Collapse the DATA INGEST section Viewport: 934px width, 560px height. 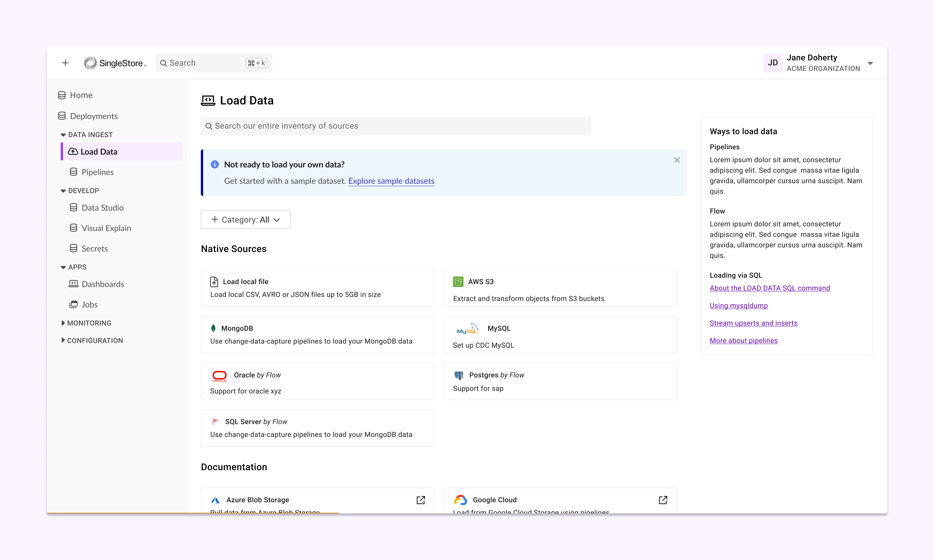tap(87, 135)
